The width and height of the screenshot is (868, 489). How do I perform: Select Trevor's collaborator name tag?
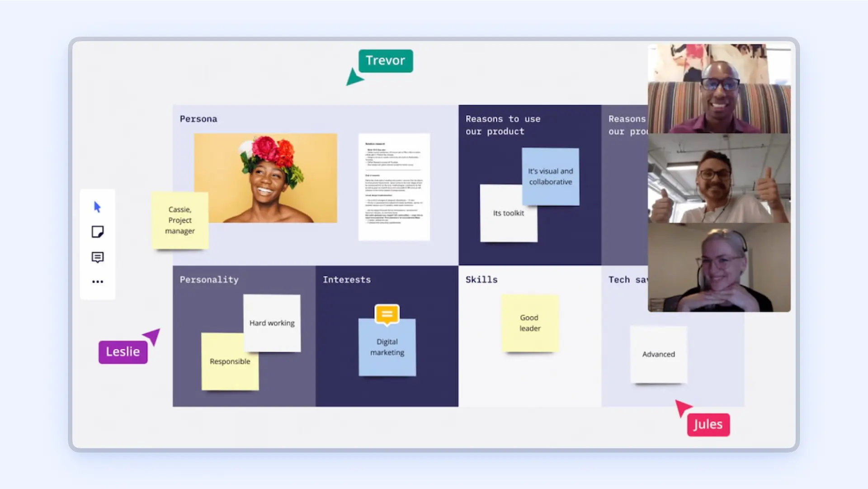pyautogui.click(x=385, y=61)
